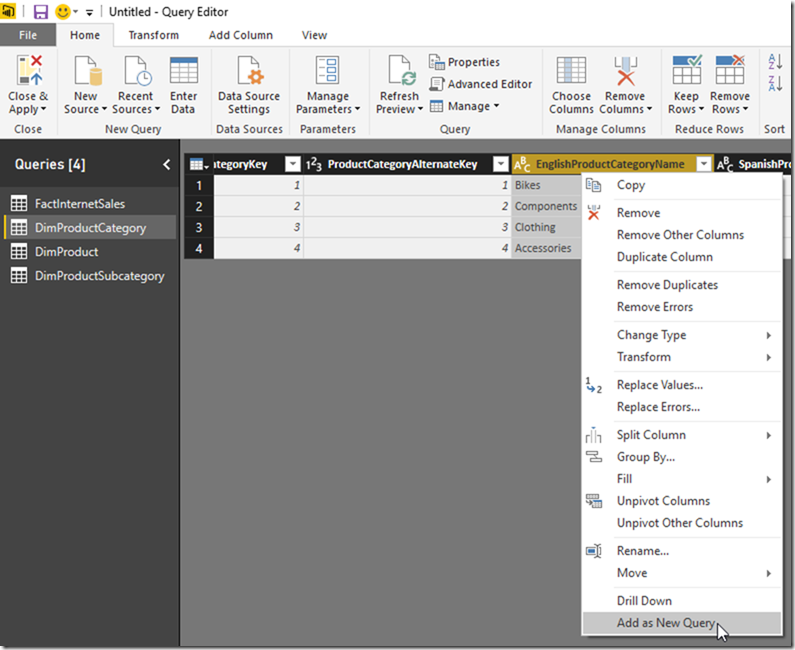Click the Refresh Preview icon

pyautogui.click(x=402, y=70)
